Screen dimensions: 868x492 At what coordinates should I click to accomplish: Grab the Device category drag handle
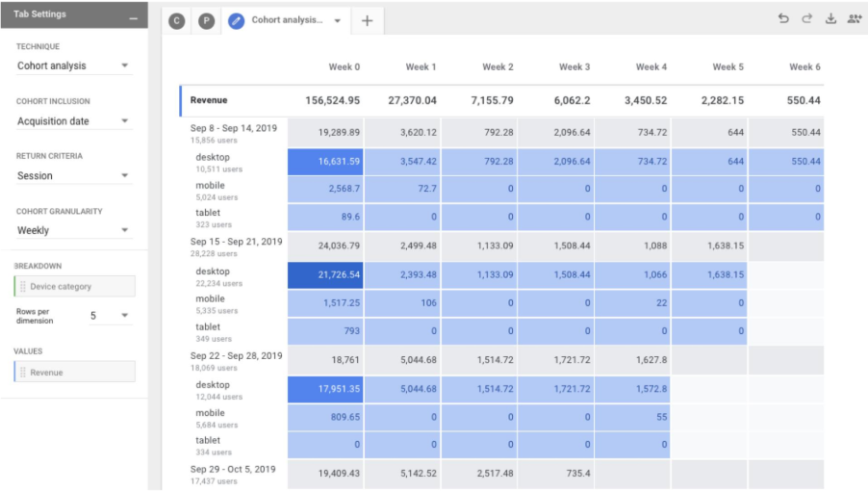point(23,286)
